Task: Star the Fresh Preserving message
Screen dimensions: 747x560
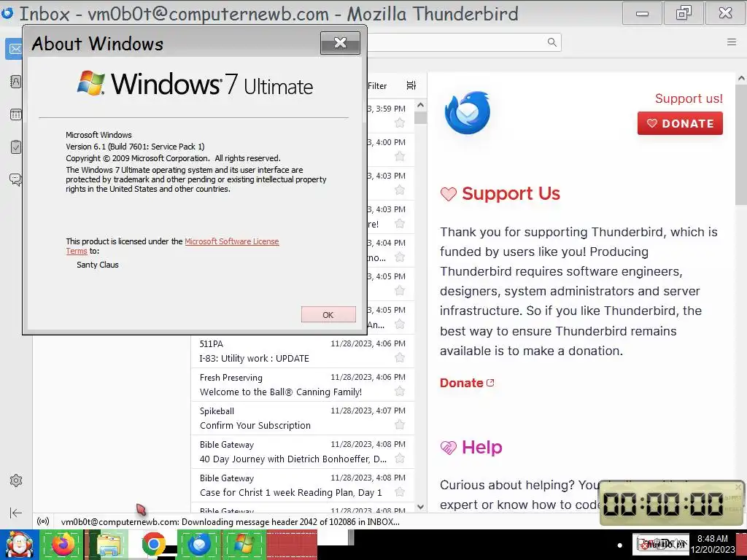Action: click(x=400, y=391)
